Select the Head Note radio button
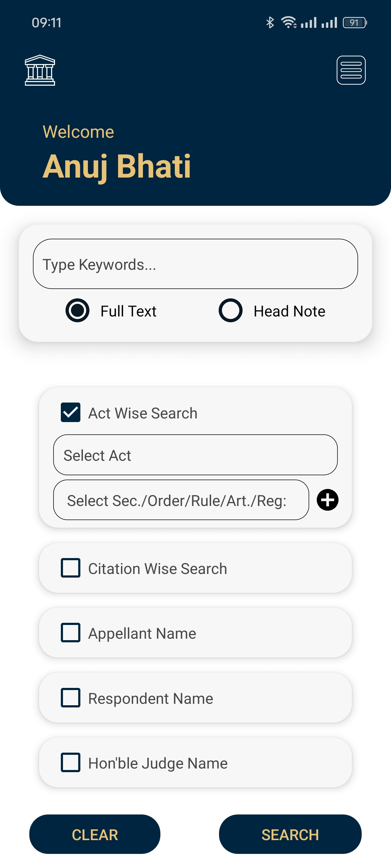The image size is (391, 868). click(231, 310)
